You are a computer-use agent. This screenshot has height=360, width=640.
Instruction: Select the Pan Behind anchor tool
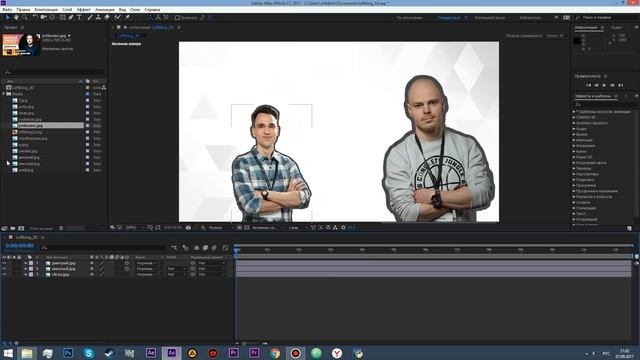tap(52, 18)
